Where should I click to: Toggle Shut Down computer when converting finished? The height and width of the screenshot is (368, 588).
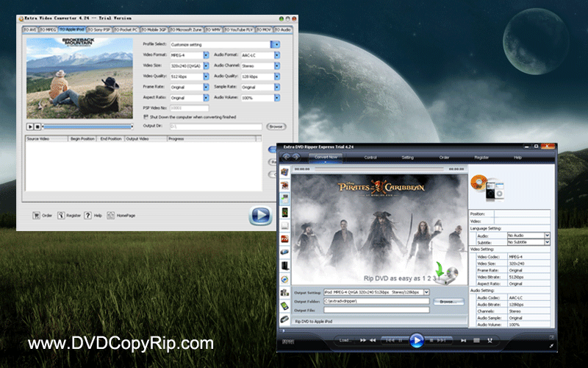146,117
